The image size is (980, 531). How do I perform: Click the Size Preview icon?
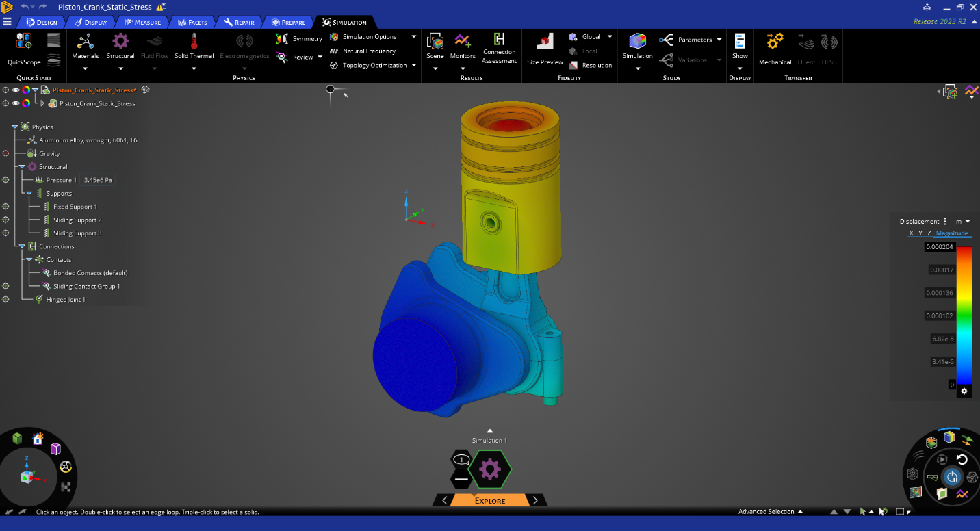(x=545, y=42)
